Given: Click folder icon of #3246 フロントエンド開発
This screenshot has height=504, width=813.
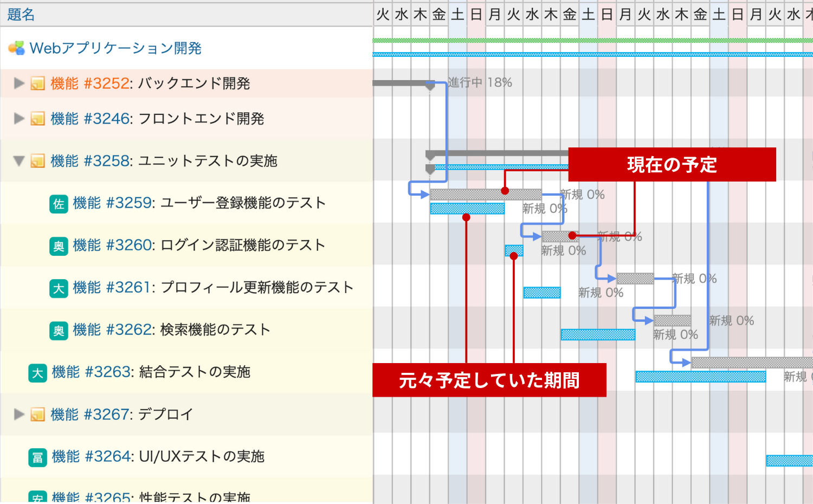Looking at the screenshot, I should coord(37,119).
